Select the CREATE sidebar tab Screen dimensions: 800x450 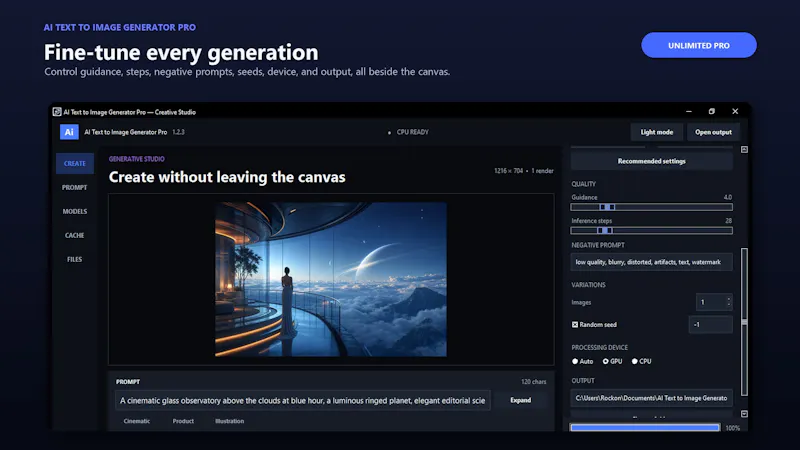coord(74,164)
